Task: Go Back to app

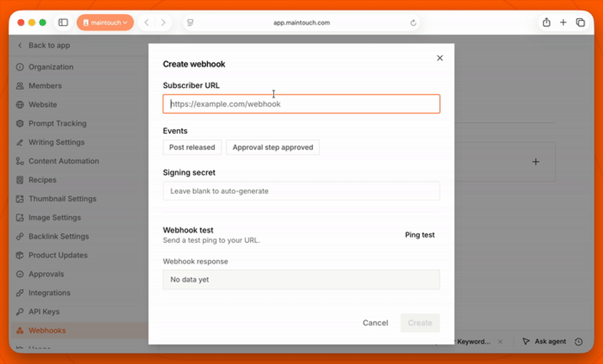Action: click(x=49, y=45)
